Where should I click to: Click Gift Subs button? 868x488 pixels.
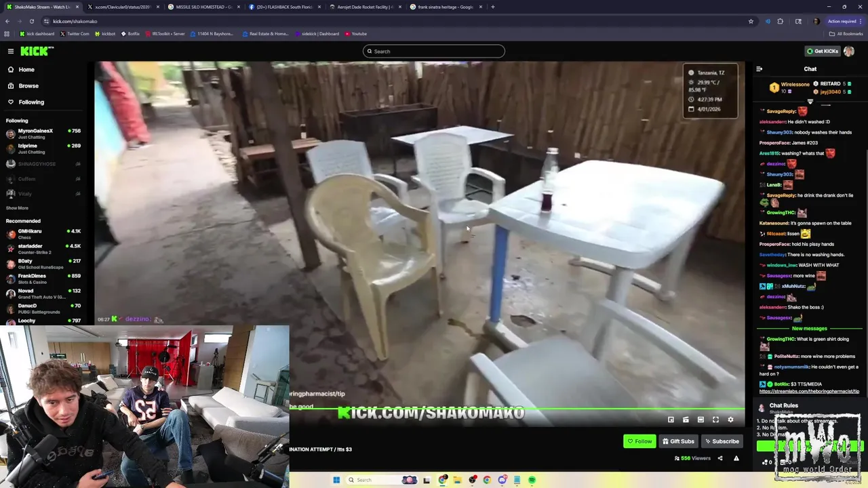pos(678,441)
